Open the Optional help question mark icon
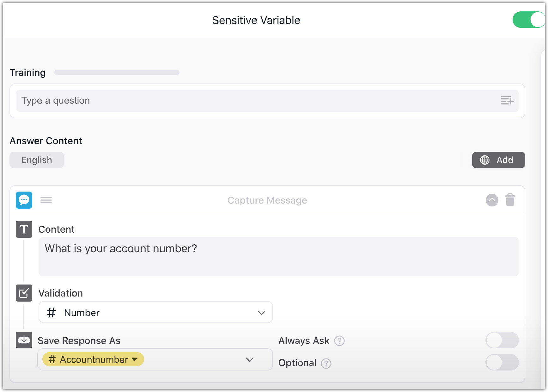548x392 pixels. [x=326, y=363]
